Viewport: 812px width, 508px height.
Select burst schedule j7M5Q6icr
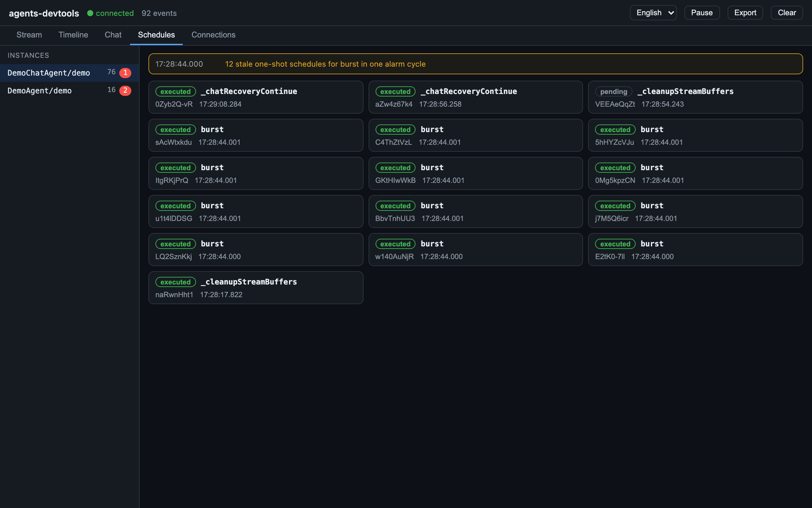[x=695, y=212]
